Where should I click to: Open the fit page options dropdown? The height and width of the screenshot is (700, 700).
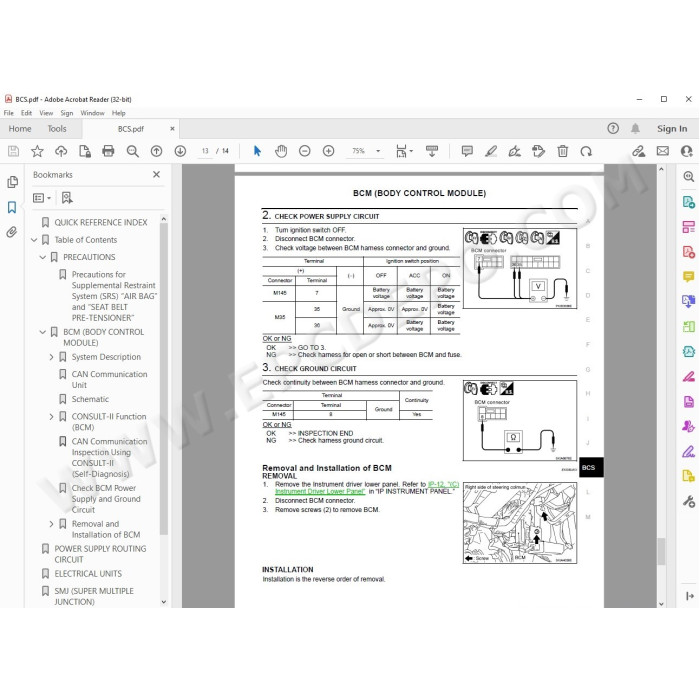pyautogui.click(x=404, y=151)
